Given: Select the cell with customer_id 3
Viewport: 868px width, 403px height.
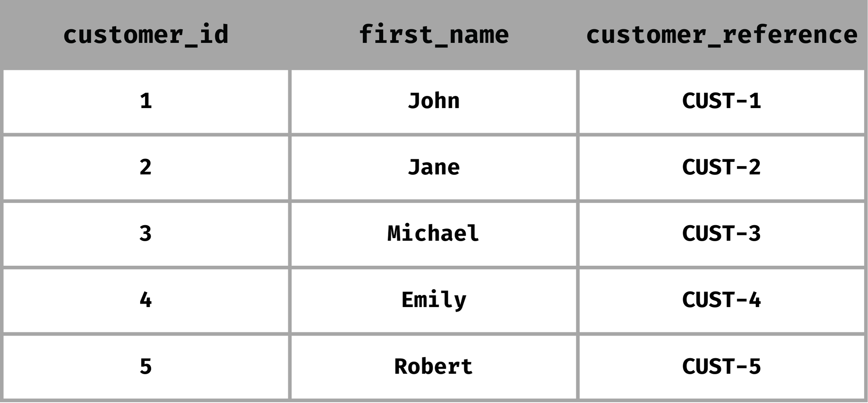Looking at the screenshot, I should pos(146,234).
